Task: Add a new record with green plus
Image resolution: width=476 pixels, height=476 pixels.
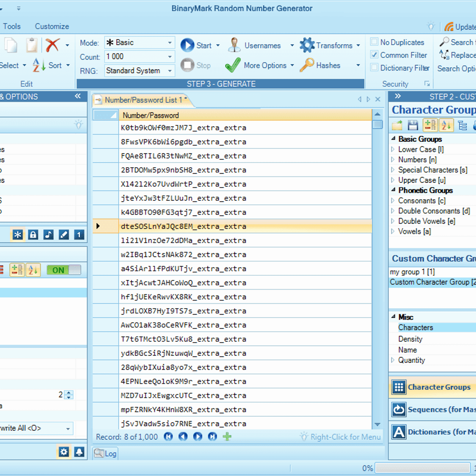Action: click(x=227, y=437)
